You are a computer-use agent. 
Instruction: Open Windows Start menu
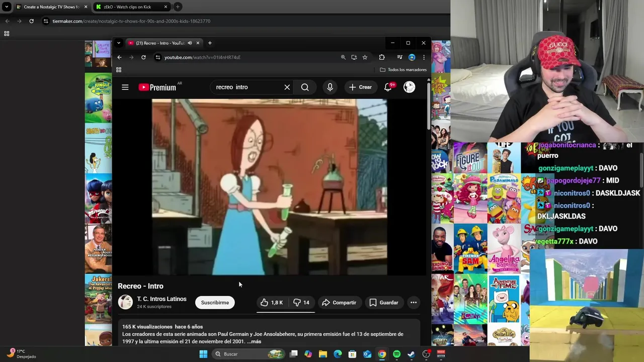(203, 354)
